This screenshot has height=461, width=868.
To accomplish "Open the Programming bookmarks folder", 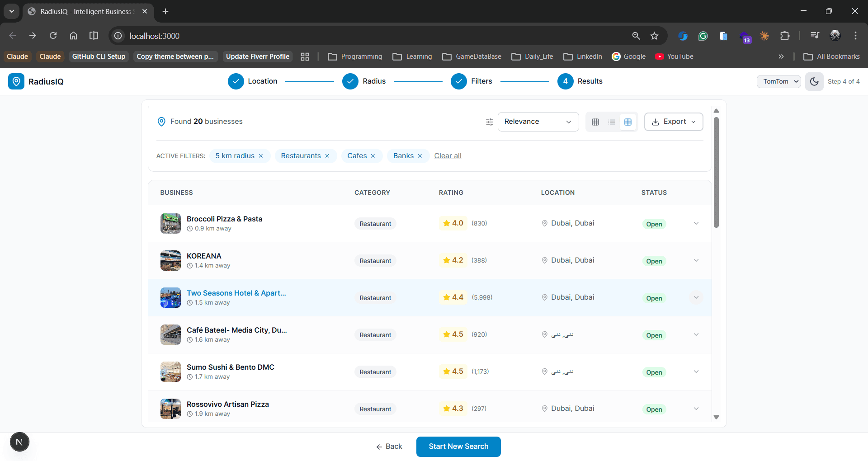I will 355,56.
